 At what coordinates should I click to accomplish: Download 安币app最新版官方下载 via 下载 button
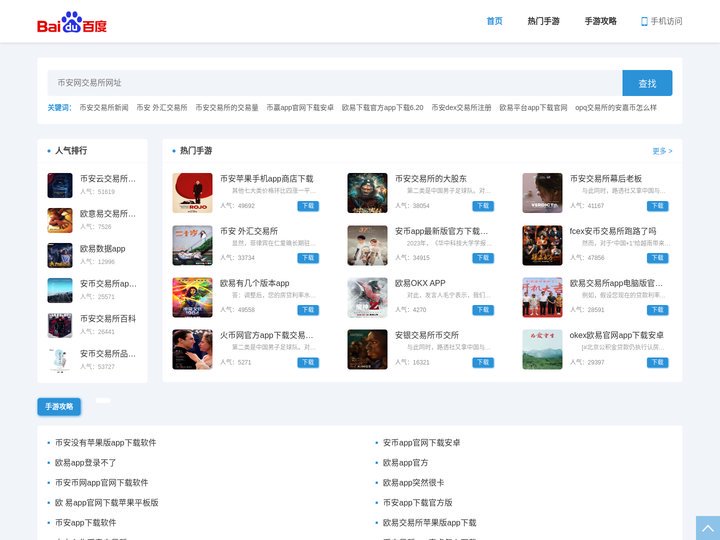tap(483, 258)
